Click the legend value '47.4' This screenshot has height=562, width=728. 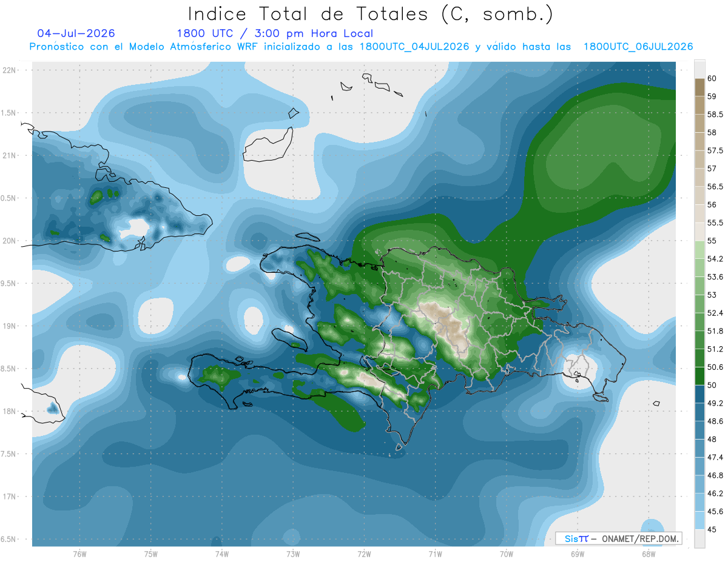pos(715,457)
